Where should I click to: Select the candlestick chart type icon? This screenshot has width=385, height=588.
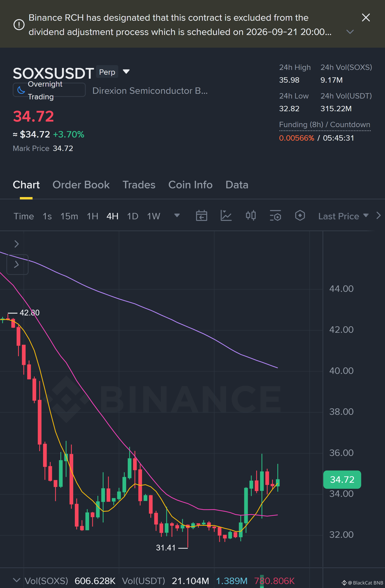(x=251, y=216)
